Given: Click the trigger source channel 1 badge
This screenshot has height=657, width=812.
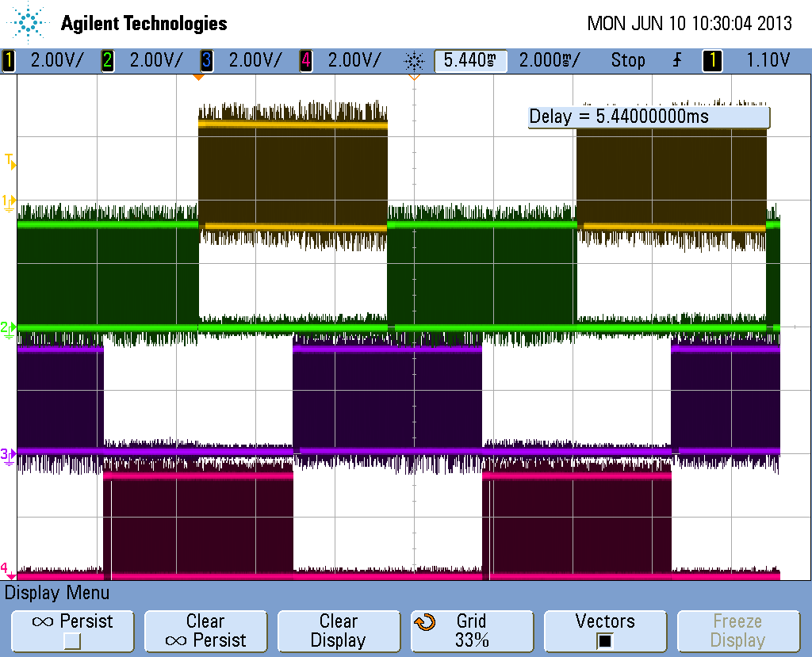Looking at the screenshot, I should 712,60.
